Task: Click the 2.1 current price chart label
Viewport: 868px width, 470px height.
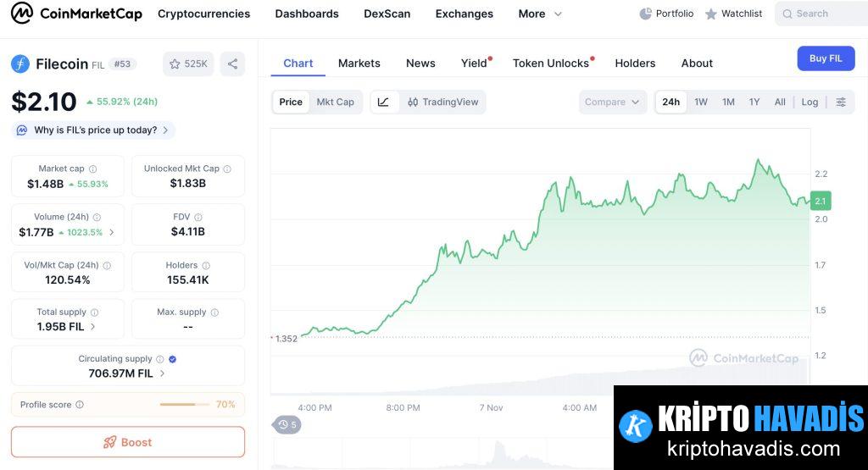Action: point(821,202)
